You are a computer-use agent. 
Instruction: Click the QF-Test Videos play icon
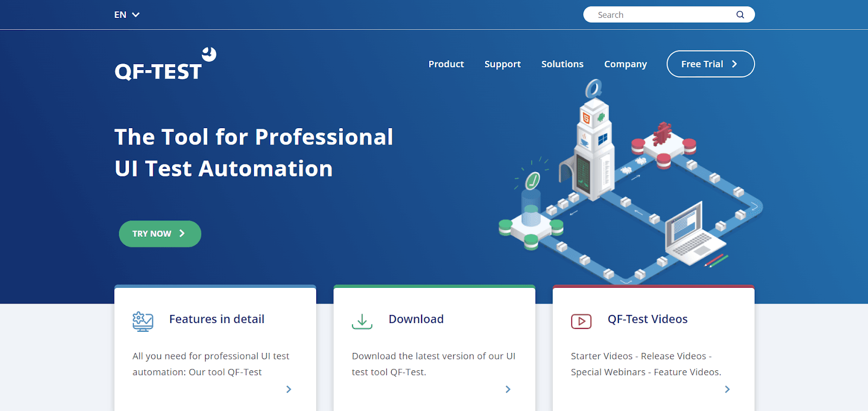581,321
